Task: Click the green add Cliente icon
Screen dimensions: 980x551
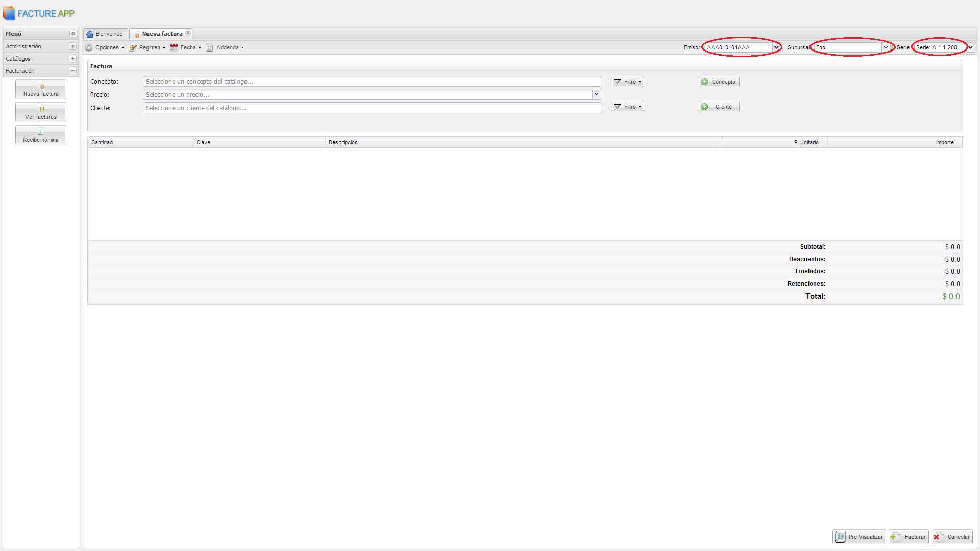Action: [x=705, y=107]
